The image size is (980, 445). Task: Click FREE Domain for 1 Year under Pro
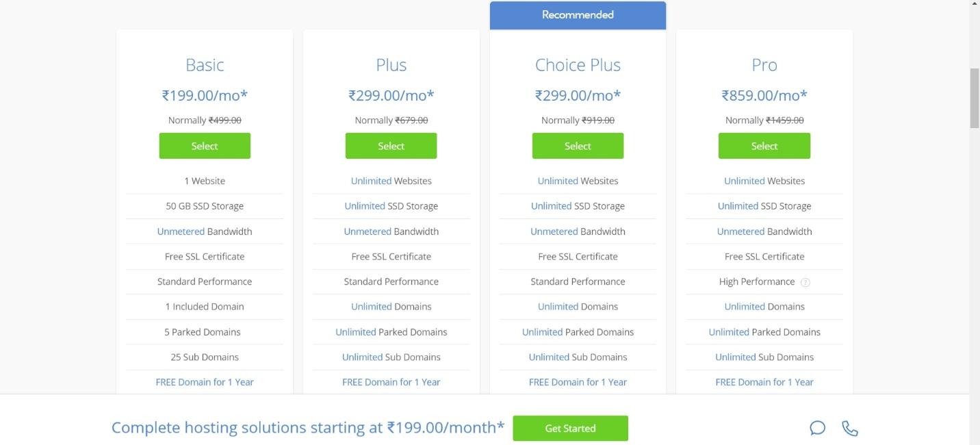click(764, 382)
